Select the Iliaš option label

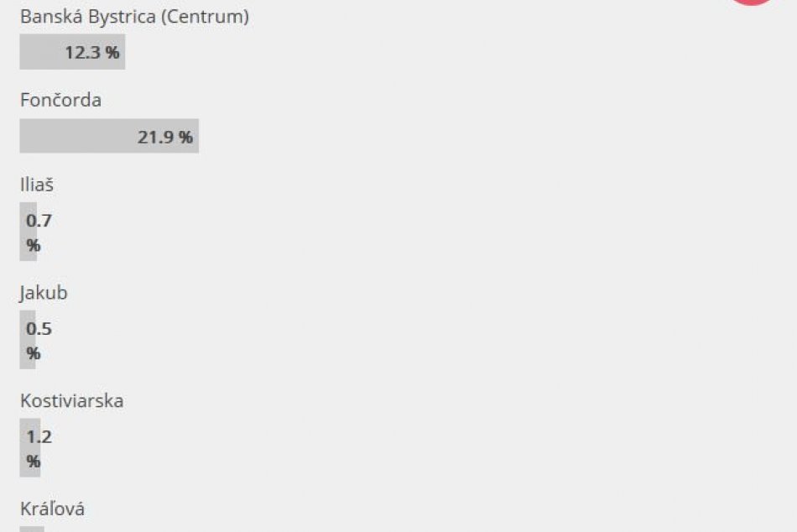37,185
